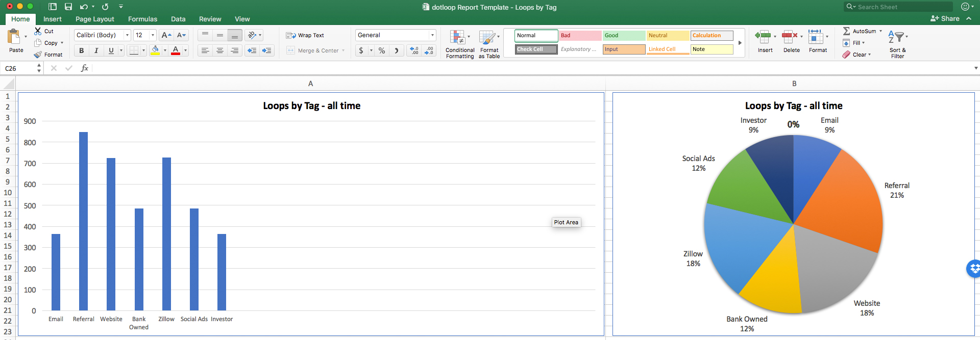Viewport: 980px width, 340px height.
Task: Increase indent with right-arrow icon
Action: 267,50
